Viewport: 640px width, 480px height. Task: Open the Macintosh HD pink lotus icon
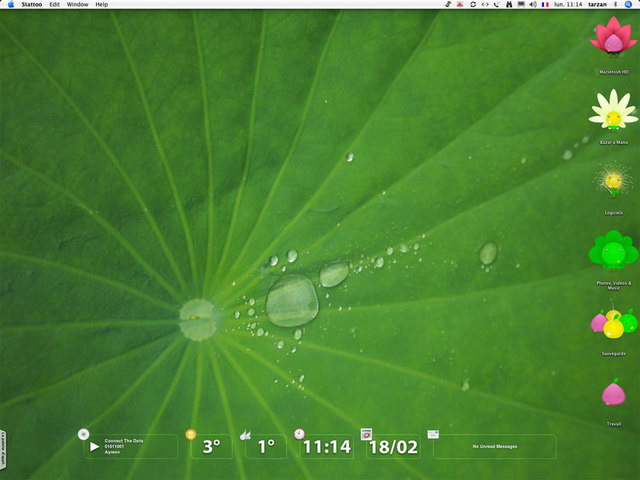613,38
